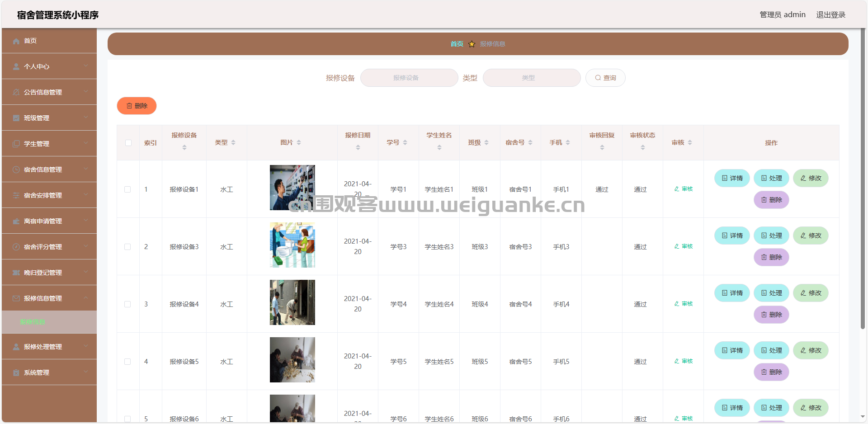This screenshot has height=424, width=868.
Task: Expand the 系统管理 menu chevron
Action: (x=86, y=372)
